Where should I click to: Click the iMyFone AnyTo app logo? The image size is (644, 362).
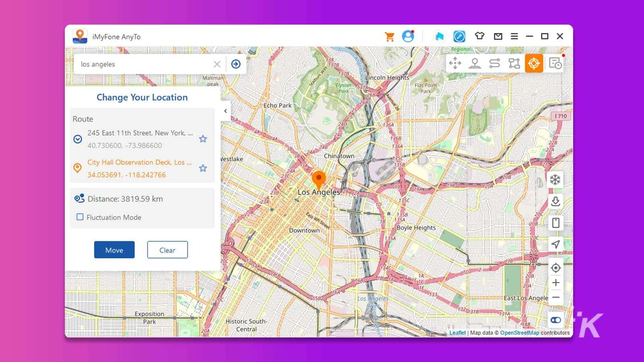click(x=80, y=36)
